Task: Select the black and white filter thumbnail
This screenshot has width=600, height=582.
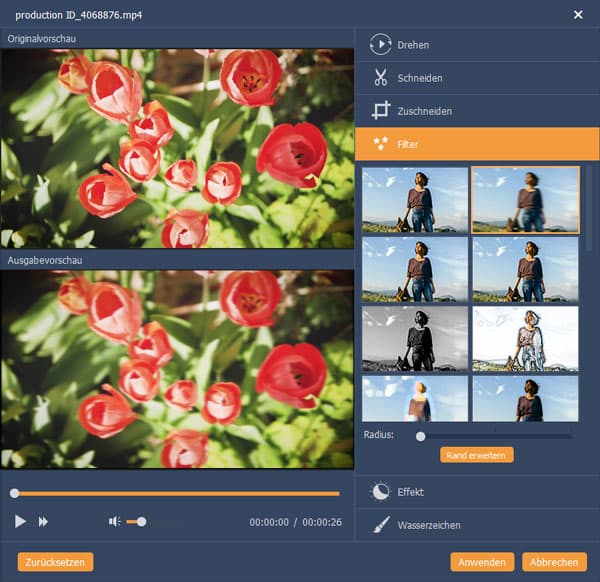Action: 414,339
